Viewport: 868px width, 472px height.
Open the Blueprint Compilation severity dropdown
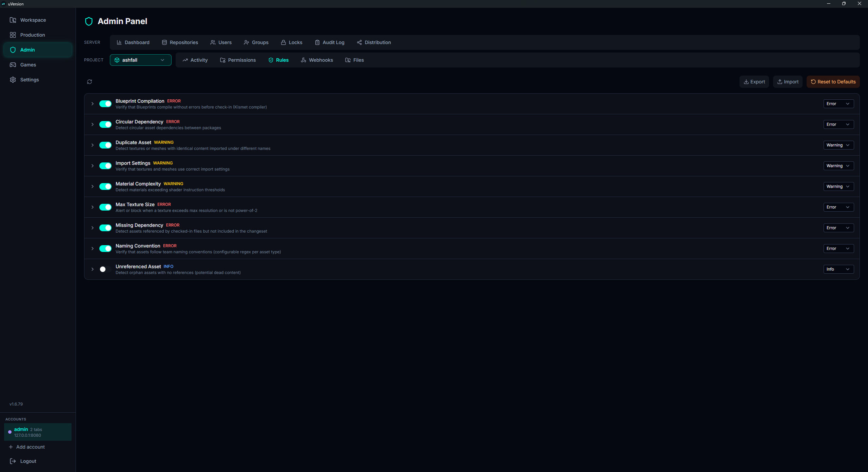point(839,104)
